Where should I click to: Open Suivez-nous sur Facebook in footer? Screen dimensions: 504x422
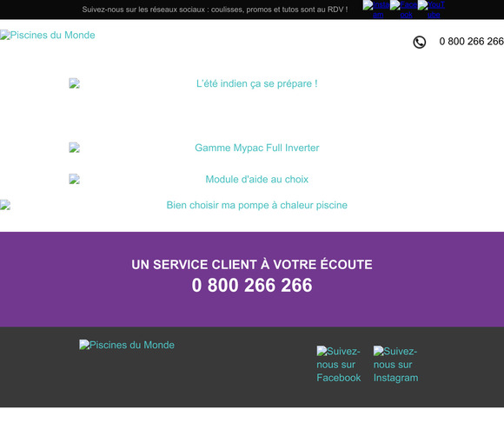coord(339,365)
